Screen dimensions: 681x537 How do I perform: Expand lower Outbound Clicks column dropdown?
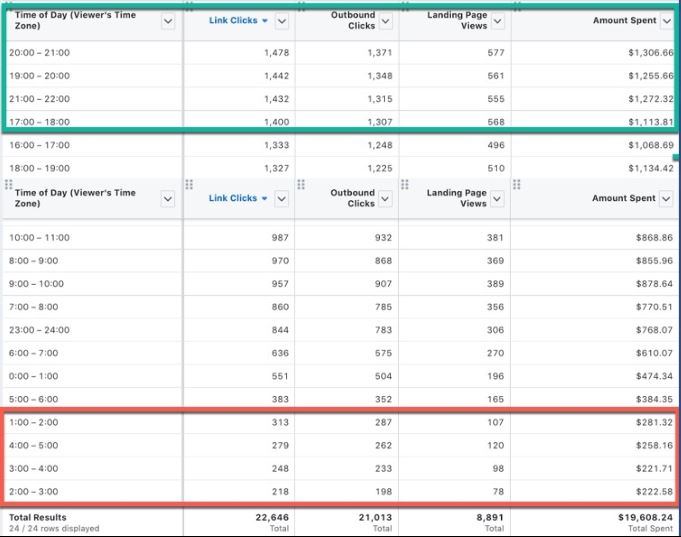coord(386,199)
